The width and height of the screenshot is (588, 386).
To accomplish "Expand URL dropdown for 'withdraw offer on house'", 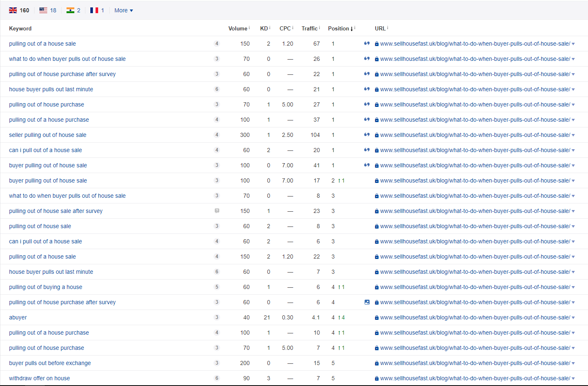I will (573, 379).
